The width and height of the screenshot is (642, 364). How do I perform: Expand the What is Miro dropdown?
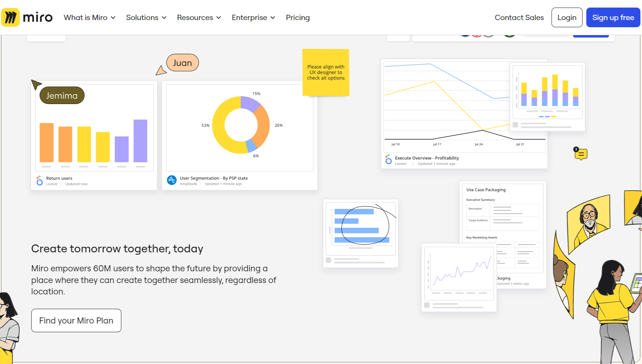click(89, 17)
